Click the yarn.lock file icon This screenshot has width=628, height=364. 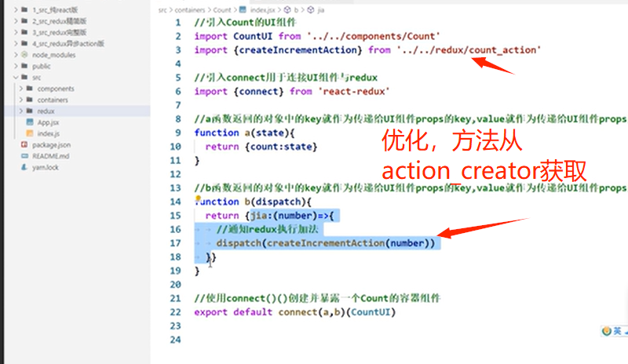(24, 167)
